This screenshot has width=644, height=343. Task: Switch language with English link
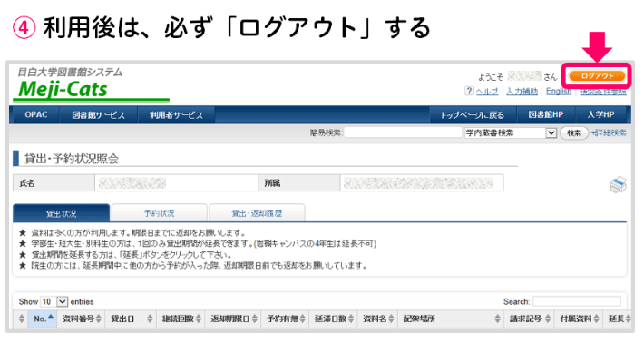point(559,91)
